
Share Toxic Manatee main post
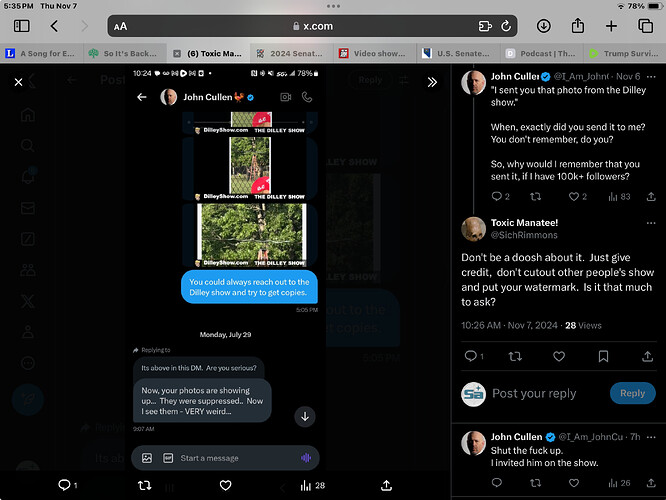(x=647, y=356)
